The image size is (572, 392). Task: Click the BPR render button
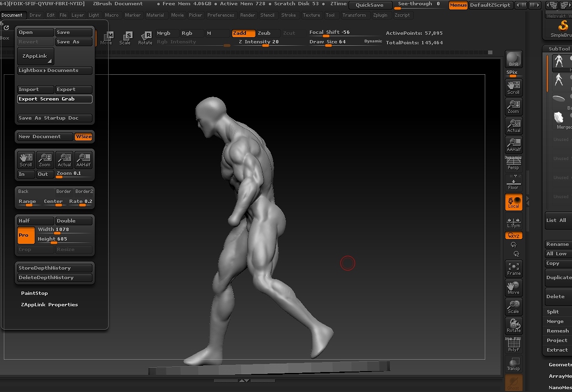[x=513, y=59]
